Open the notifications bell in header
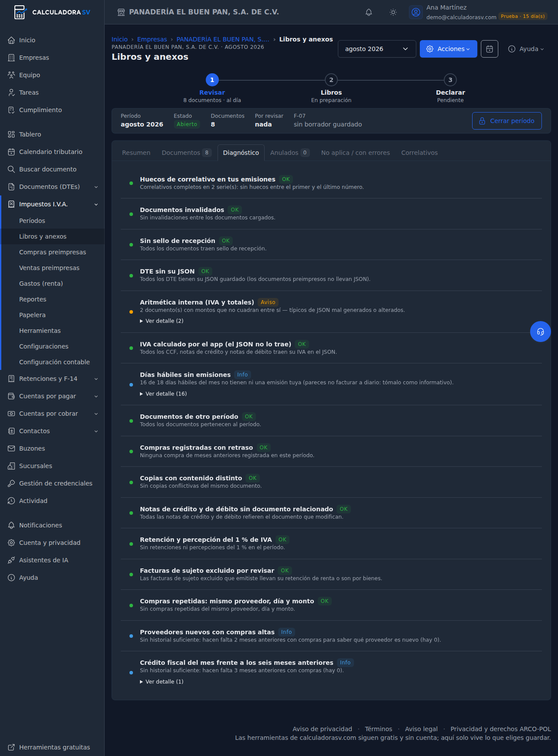The image size is (558, 756). tap(369, 12)
